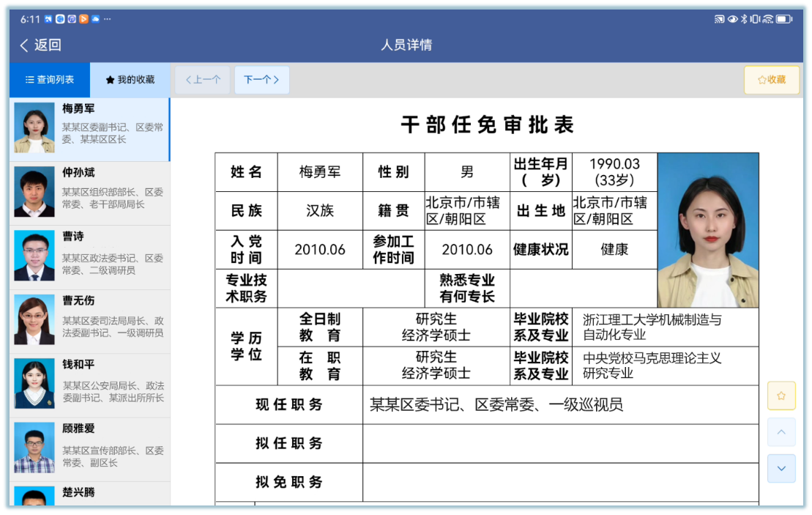Click the 健康 health status value
Screen dimensions: 812x515
[615, 250]
